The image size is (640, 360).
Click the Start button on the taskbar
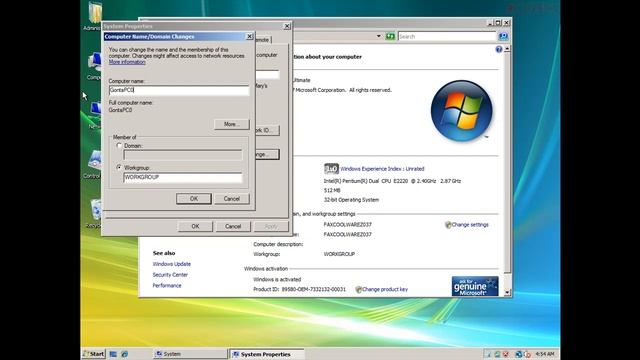click(x=93, y=354)
